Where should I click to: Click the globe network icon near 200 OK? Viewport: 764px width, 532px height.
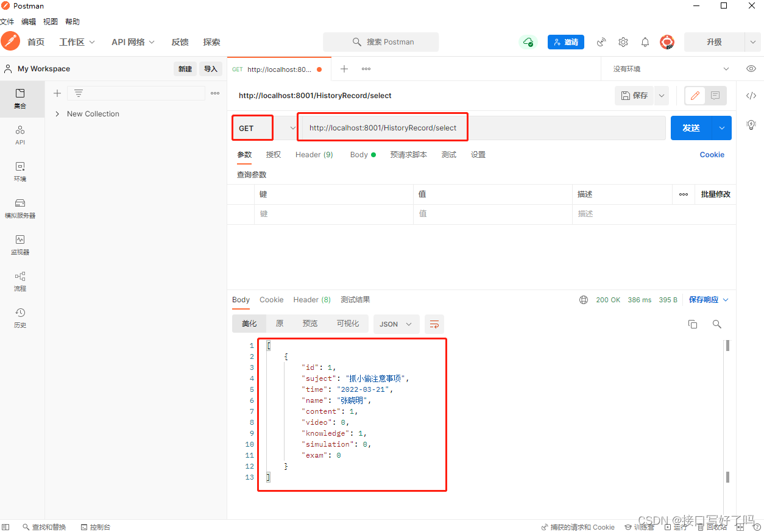pos(584,300)
